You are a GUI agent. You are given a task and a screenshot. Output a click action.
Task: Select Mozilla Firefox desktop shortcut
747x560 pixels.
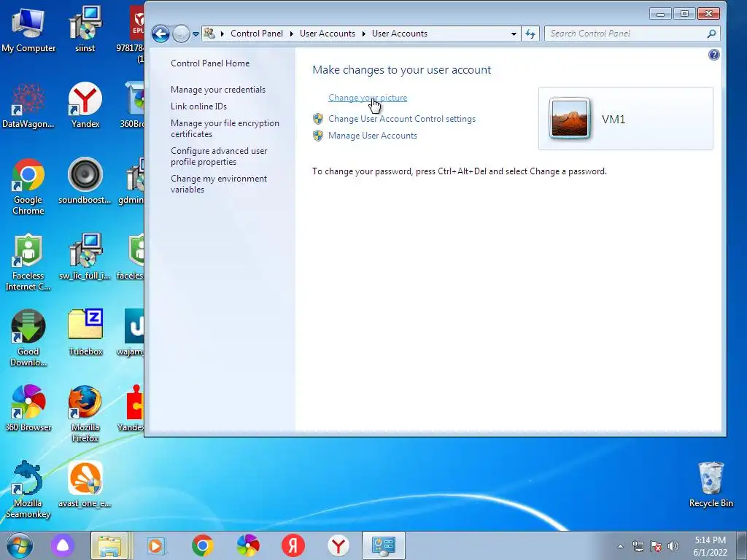pos(85,414)
